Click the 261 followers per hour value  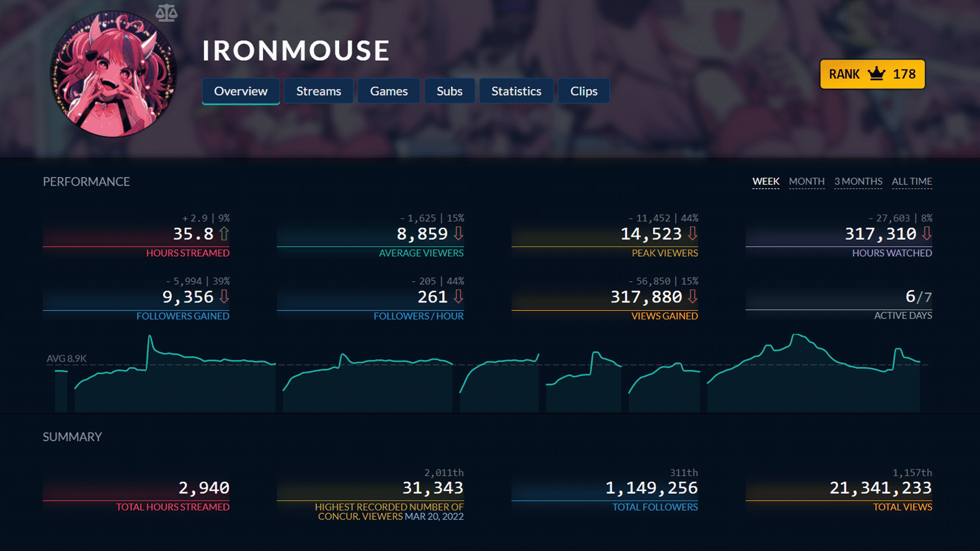click(x=433, y=296)
